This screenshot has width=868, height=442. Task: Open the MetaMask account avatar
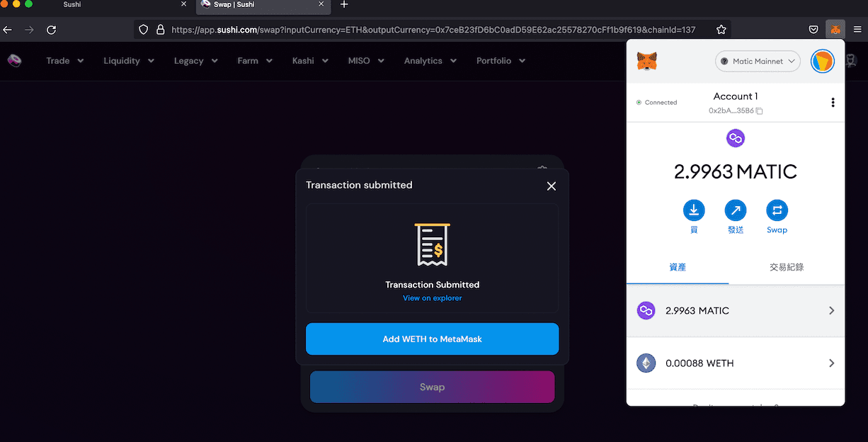click(823, 61)
